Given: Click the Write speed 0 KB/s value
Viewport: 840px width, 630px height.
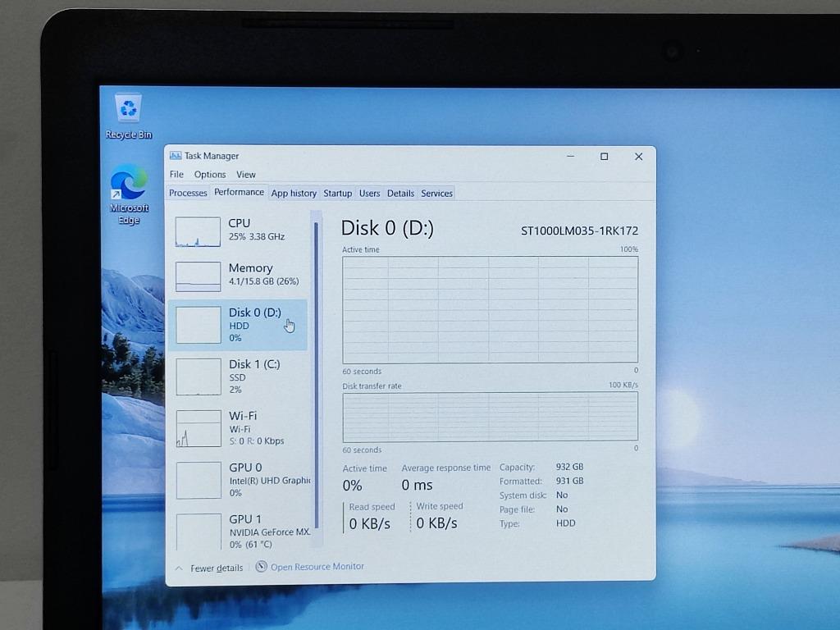Looking at the screenshot, I should click(436, 523).
